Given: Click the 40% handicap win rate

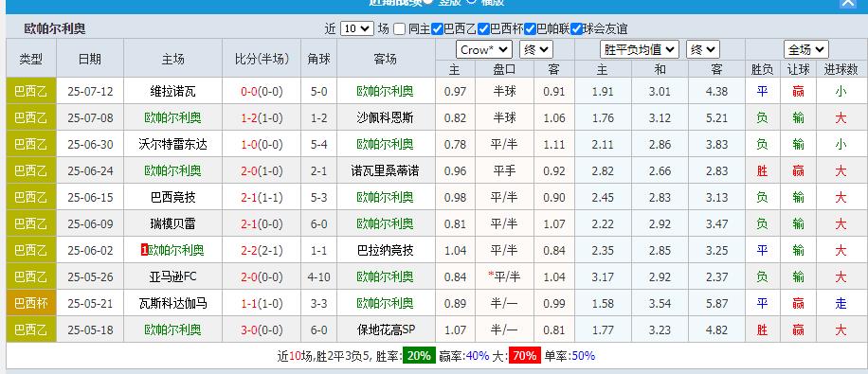Looking at the screenshot, I should point(478,356).
